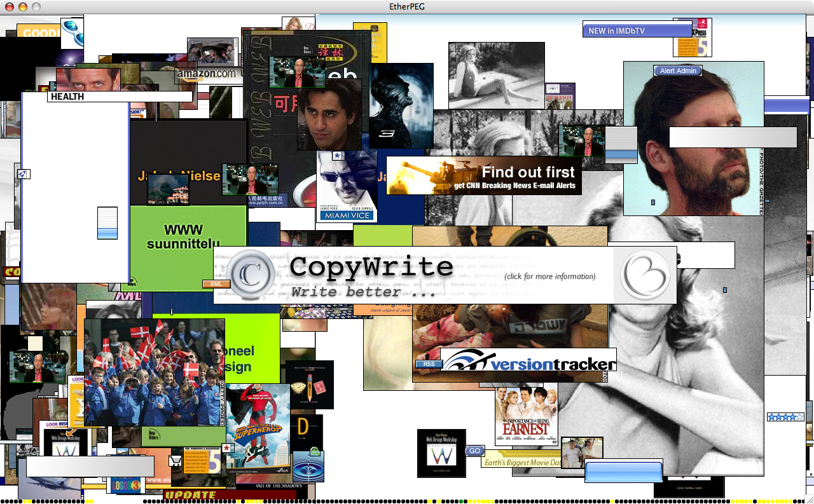814x504 pixels.
Task: Open Web Design Workshop cover beside GO button
Action: [x=441, y=453]
